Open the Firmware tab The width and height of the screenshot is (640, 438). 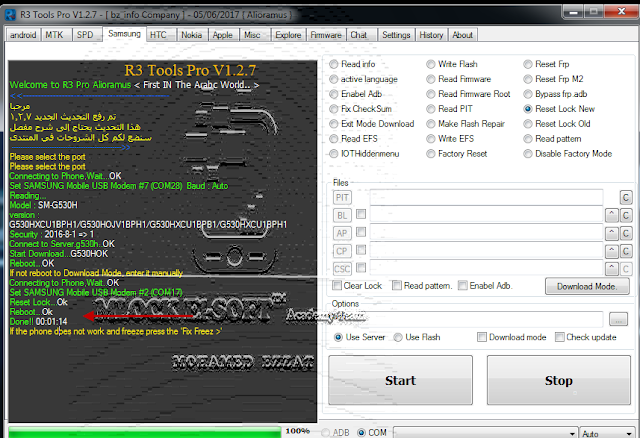point(326,35)
